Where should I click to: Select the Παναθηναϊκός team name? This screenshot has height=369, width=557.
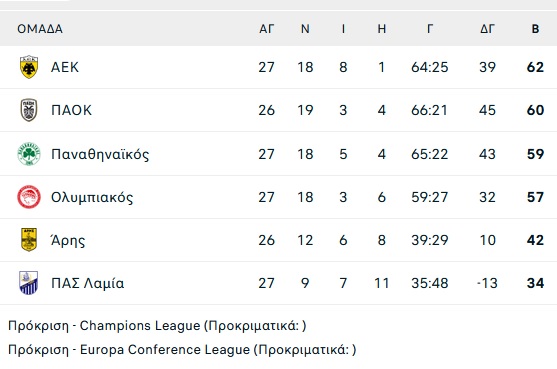click(x=100, y=154)
